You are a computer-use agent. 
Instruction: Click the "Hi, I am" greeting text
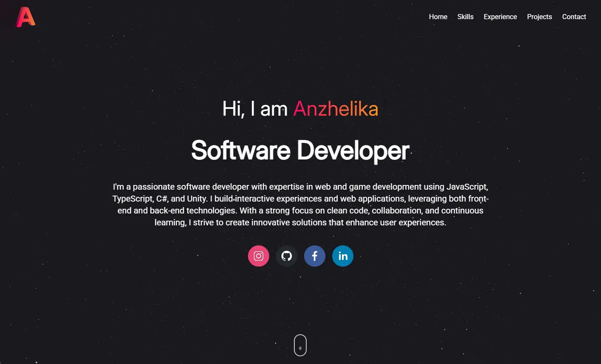click(255, 108)
